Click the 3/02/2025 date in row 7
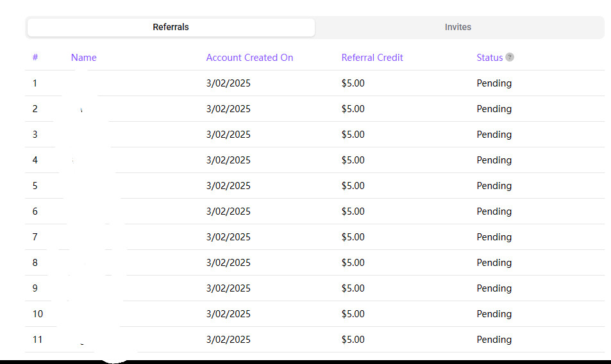611x364 pixels. [228, 237]
